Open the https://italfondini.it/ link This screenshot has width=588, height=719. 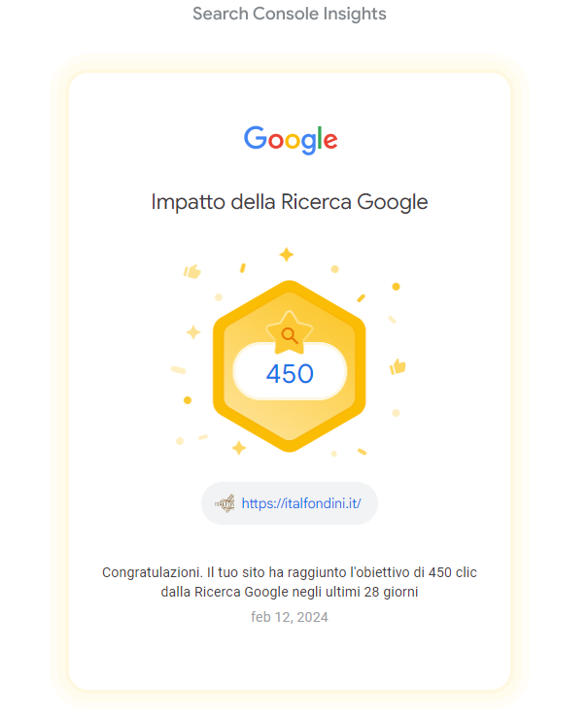click(301, 503)
